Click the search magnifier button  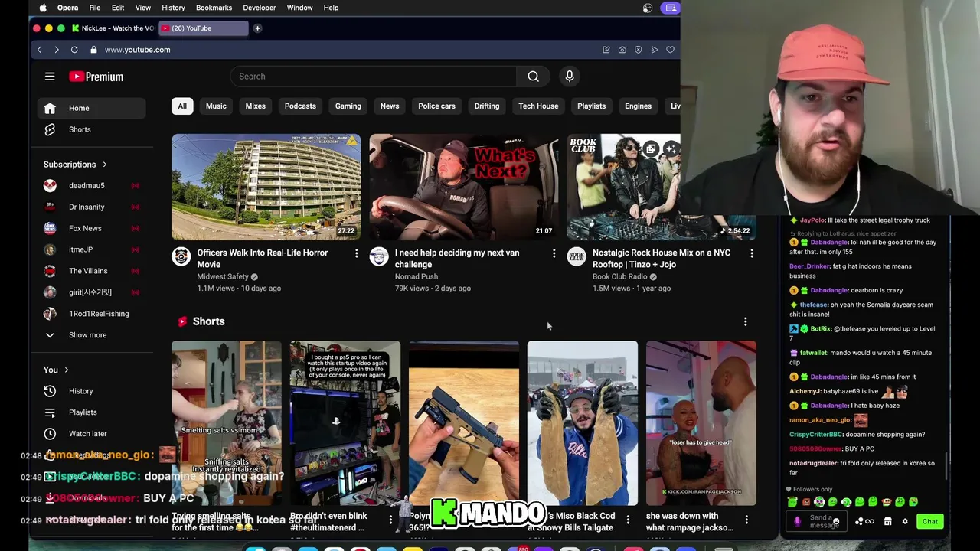[x=533, y=77]
